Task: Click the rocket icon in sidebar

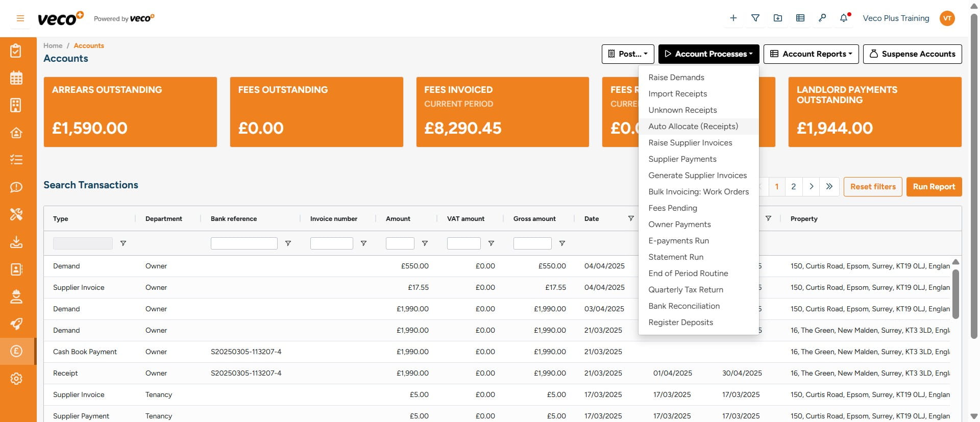Action: [x=16, y=324]
